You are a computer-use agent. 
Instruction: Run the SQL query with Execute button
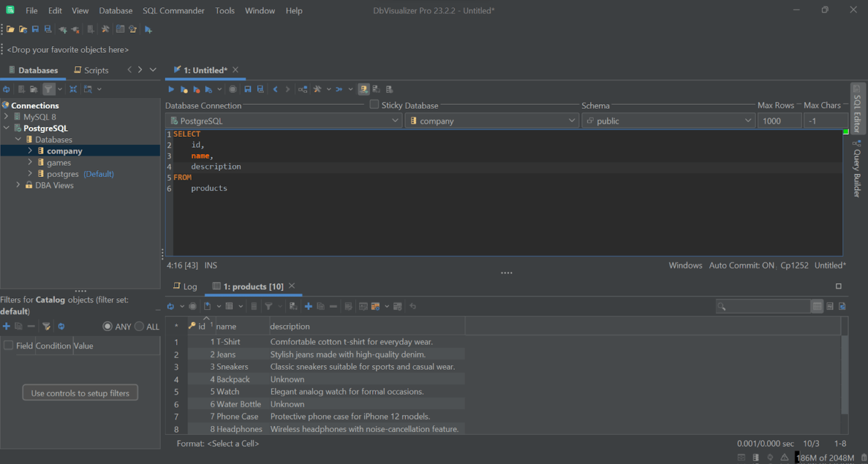pos(171,89)
